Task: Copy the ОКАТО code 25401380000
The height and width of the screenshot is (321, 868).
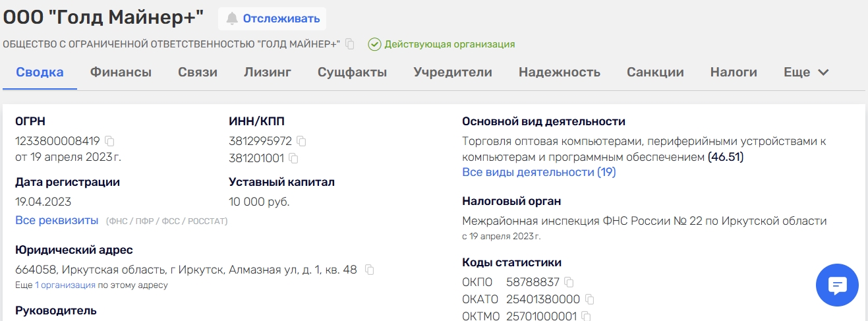Action: coord(590,299)
